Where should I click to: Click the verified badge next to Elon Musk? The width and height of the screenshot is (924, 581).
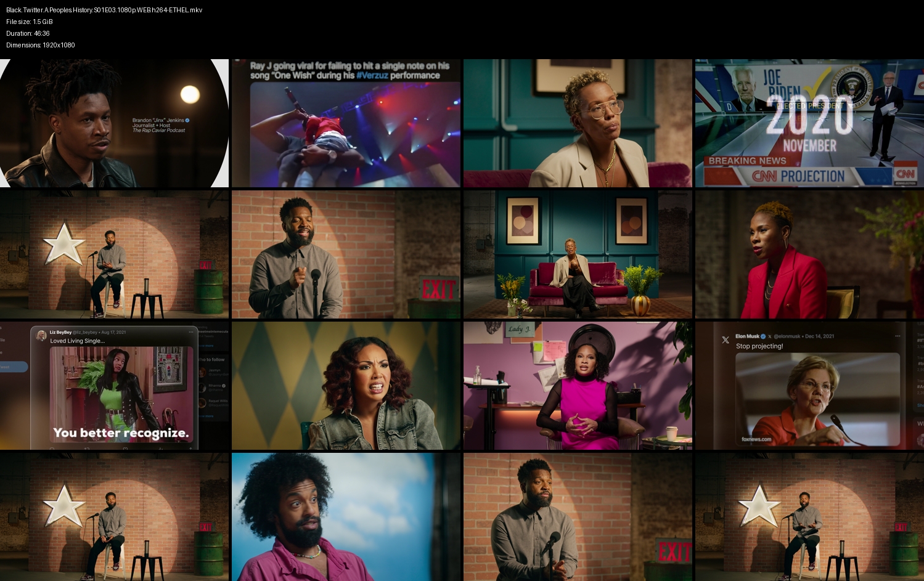[x=763, y=336]
